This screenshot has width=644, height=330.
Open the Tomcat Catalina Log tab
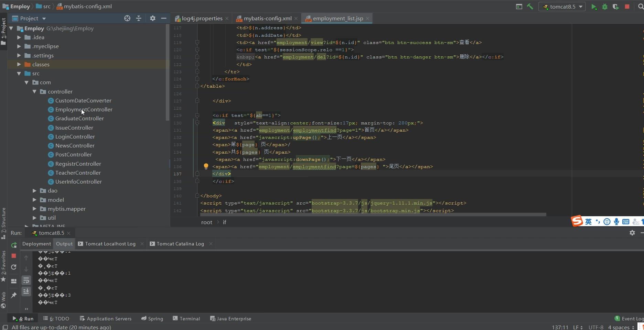point(180,244)
